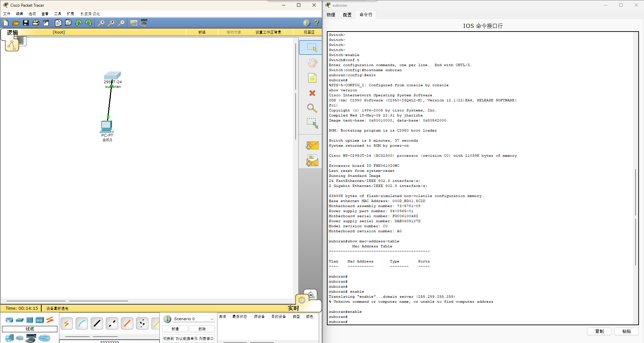Click the Paste icon in the toolbar
Image resolution: width=644 pixels, height=343 pixels.
[68, 23]
